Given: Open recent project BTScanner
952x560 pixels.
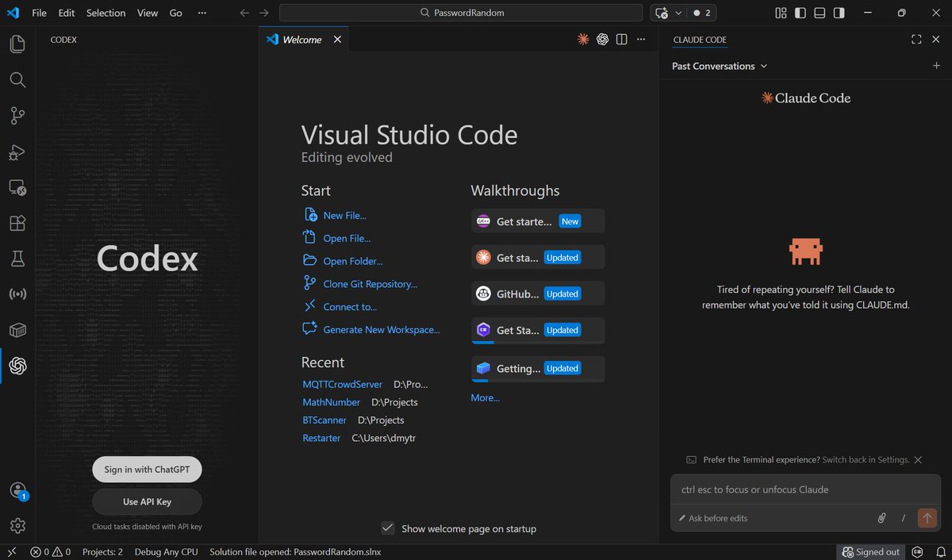Looking at the screenshot, I should pyautogui.click(x=324, y=420).
